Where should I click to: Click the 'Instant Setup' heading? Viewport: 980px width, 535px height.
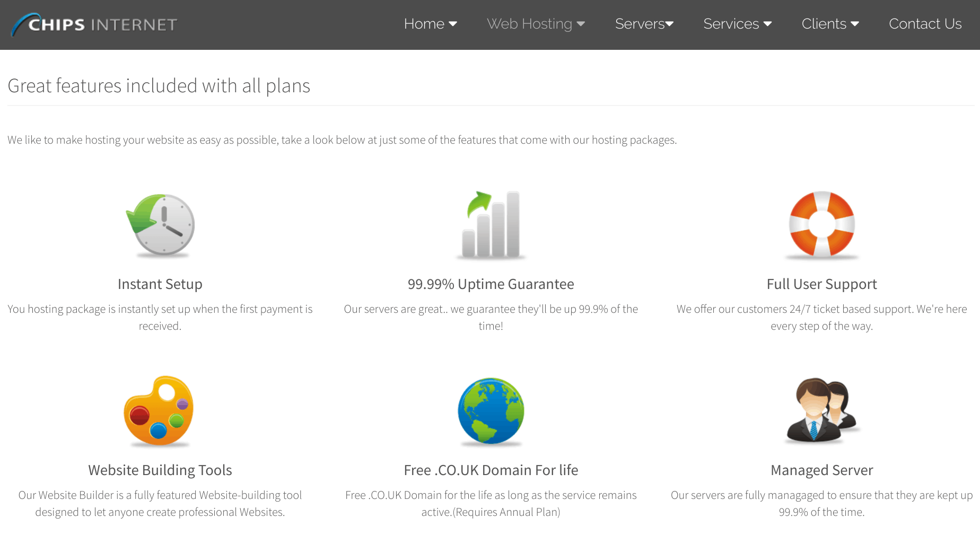[x=160, y=284]
